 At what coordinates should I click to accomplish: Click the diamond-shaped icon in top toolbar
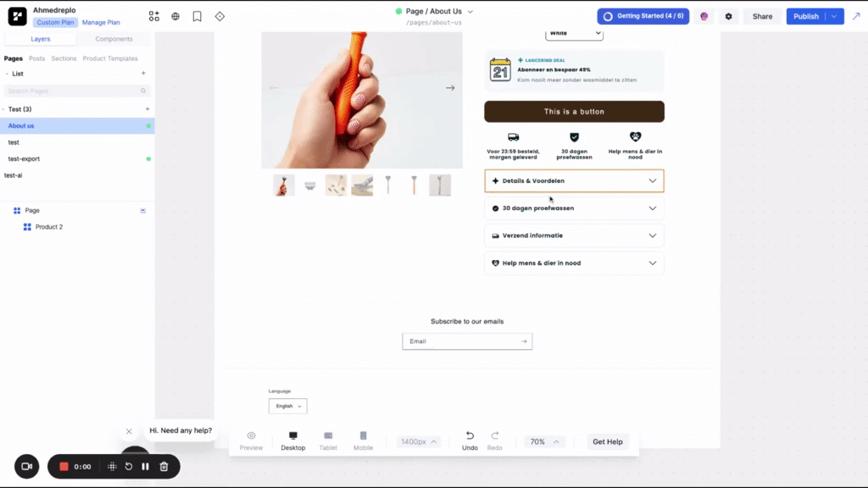(x=220, y=16)
